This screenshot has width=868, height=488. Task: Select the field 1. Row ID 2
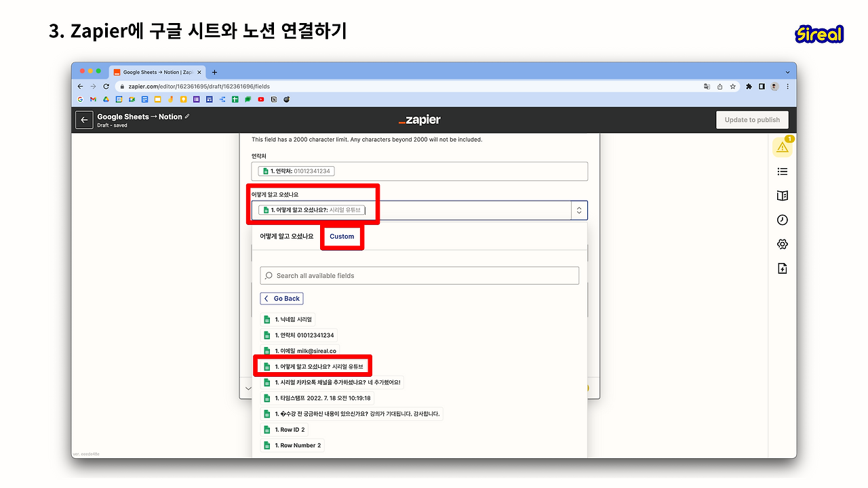click(284, 430)
